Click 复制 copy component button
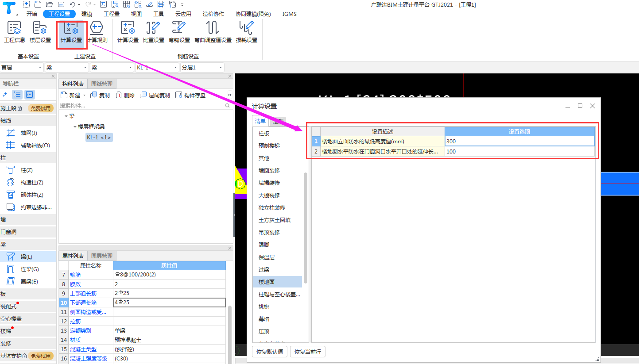The width and height of the screenshot is (639, 364). click(x=100, y=95)
